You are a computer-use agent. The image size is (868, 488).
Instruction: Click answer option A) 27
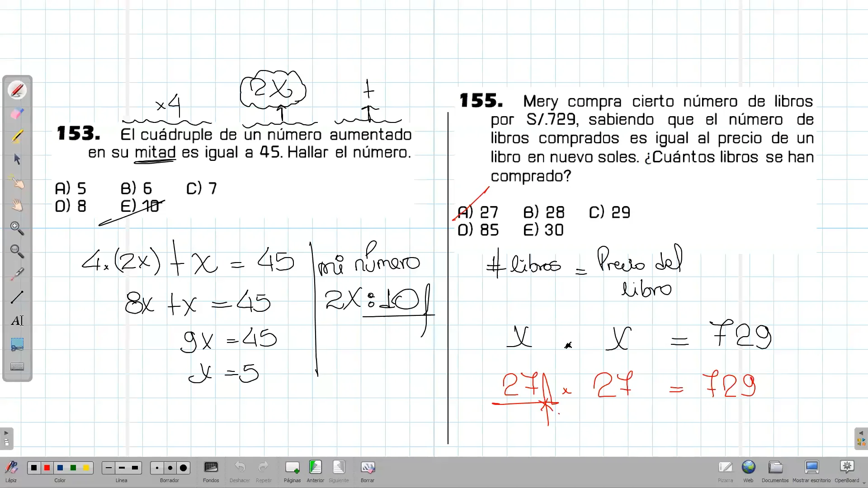coord(478,212)
